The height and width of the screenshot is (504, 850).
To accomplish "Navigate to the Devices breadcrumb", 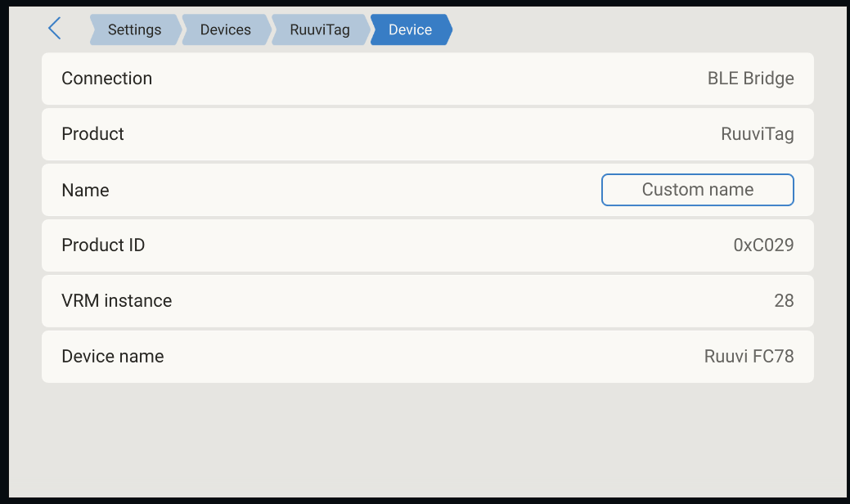I will point(226,29).
